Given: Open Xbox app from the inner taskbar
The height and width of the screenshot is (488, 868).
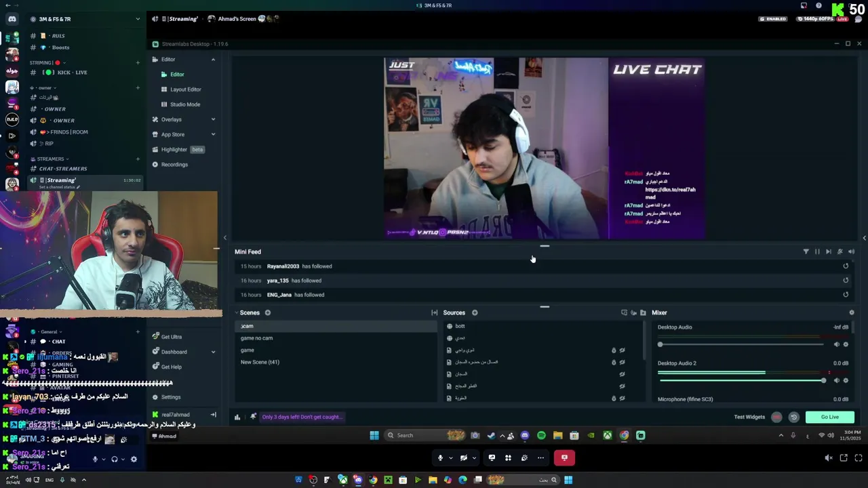Looking at the screenshot, I should (608, 435).
